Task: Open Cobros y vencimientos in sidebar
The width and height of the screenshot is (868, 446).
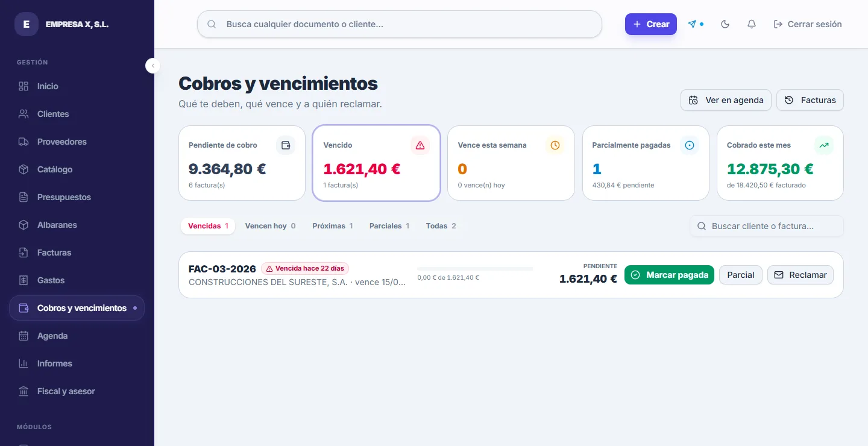Action: pyautogui.click(x=77, y=308)
